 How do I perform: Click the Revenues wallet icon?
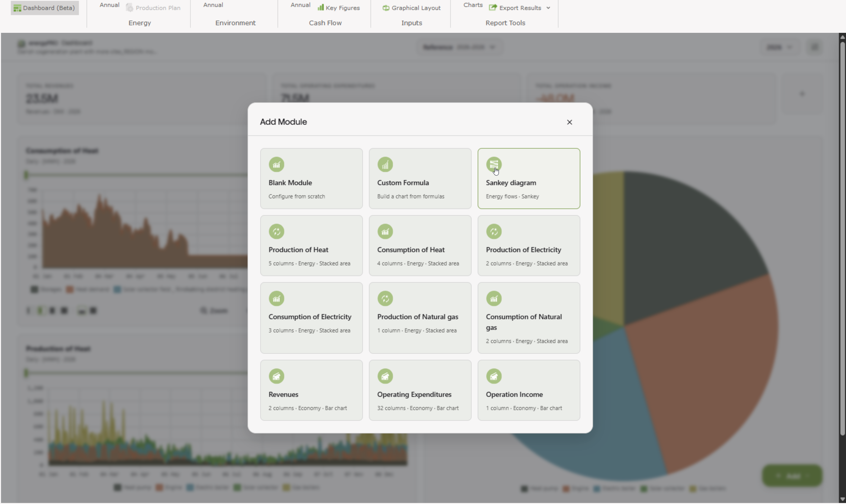click(277, 377)
